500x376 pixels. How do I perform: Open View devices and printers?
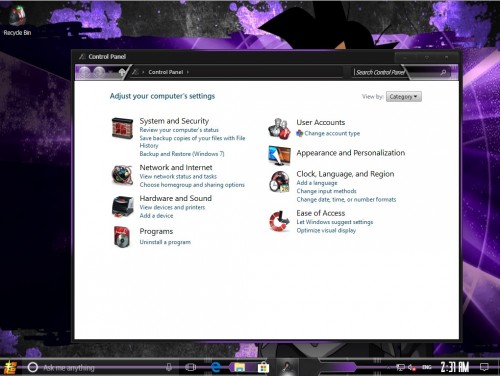click(172, 207)
